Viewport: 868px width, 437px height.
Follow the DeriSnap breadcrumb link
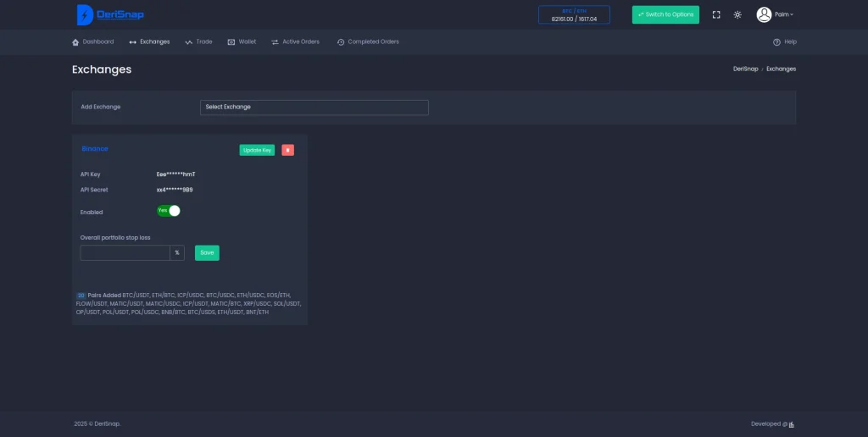click(x=745, y=69)
